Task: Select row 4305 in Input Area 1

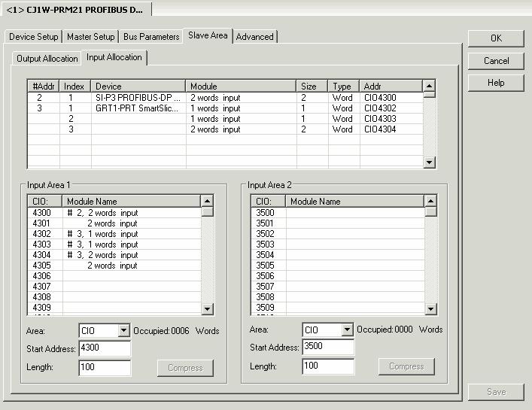Action: point(114,266)
